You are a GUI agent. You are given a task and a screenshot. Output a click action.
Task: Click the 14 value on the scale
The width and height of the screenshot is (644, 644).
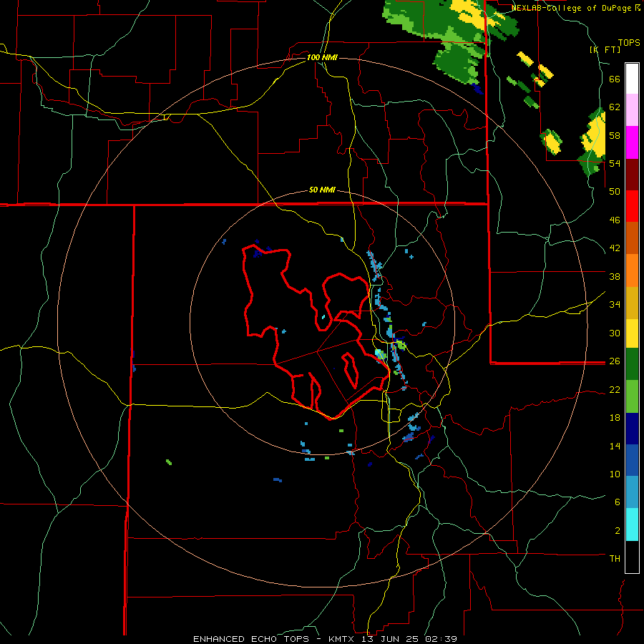(x=615, y=446)
